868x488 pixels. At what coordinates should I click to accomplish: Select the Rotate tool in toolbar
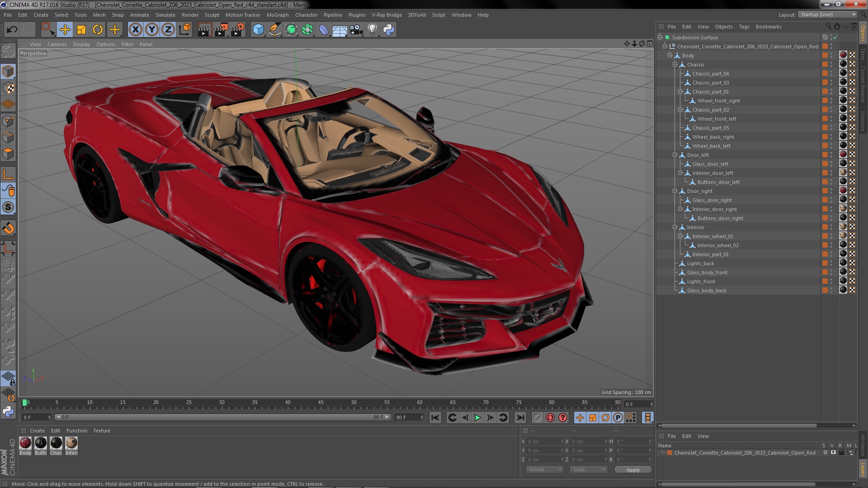coord(98,30)
